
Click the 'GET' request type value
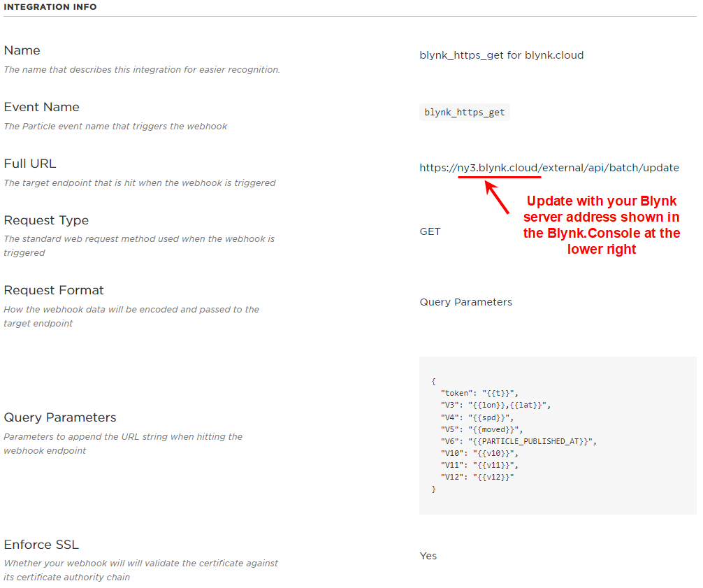tap(430, 231)
